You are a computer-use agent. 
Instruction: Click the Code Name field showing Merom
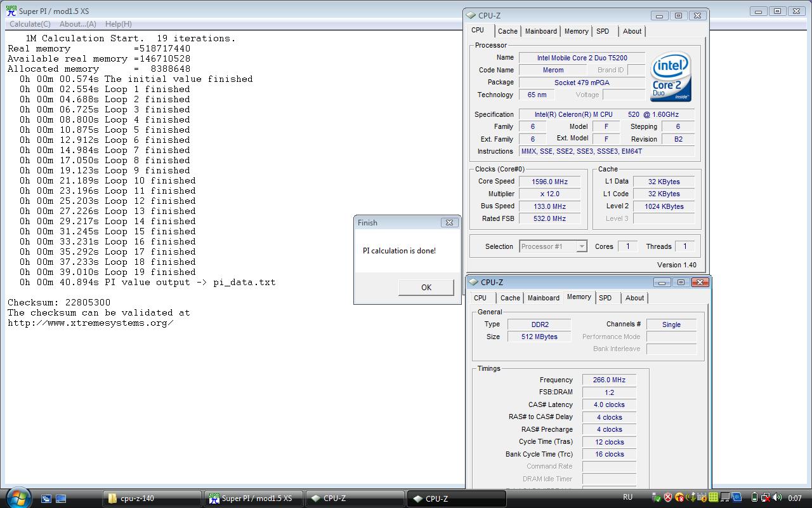click(x=553, y=70)
